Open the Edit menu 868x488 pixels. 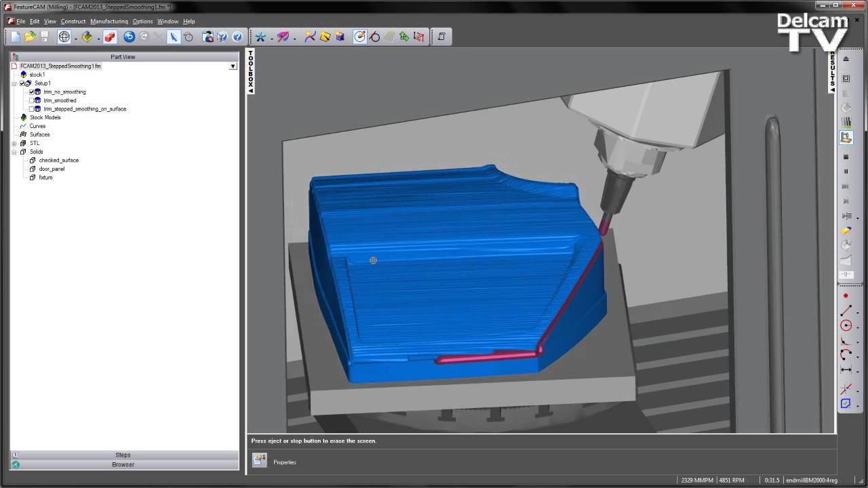tap(35, 21)
